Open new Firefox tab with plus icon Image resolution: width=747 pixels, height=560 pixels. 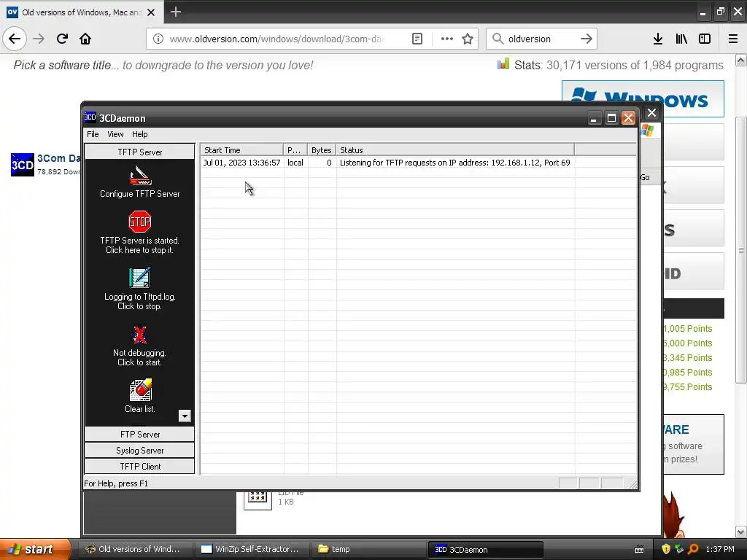coord(176,12)
